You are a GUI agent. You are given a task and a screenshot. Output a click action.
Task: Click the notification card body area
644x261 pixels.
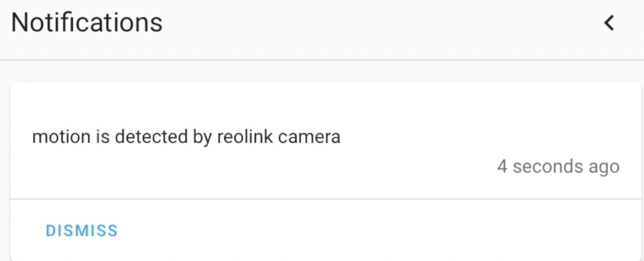pos(325,141)
